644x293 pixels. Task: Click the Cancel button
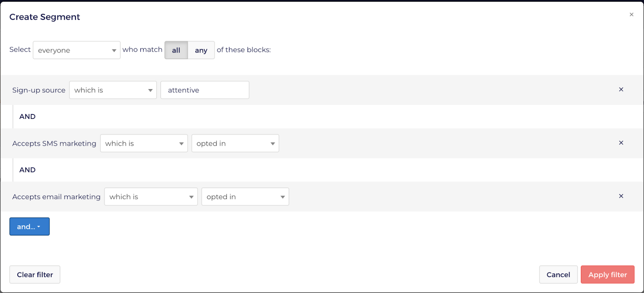(x=558, y=274)
